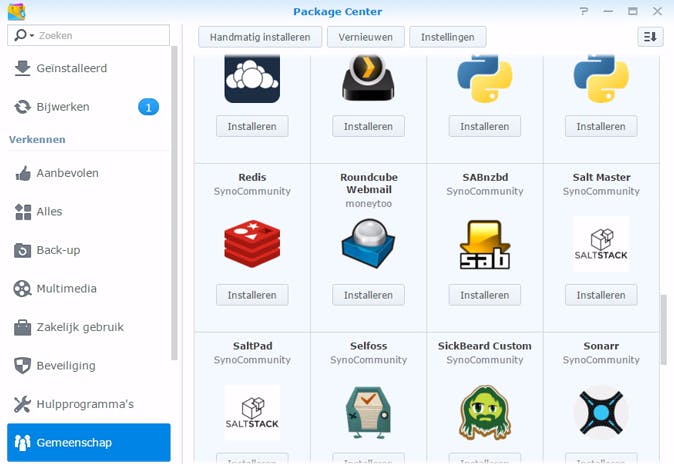Click SynoCommunity publisher under SaltPad
This screenshot has height=464, width=674.
pyautogui.click(x=252, y=360)
